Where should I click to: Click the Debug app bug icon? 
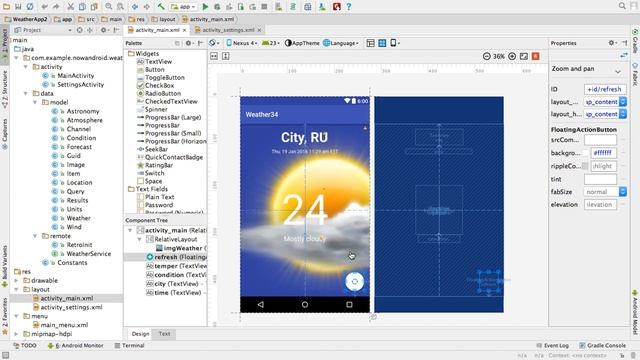click(x=217, y=7)
